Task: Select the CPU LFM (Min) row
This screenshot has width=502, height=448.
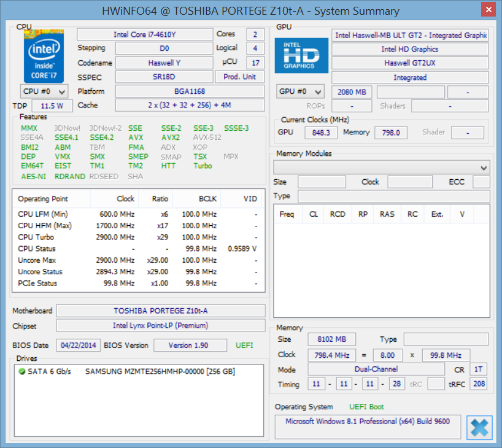Action: (x=138, y=214)
